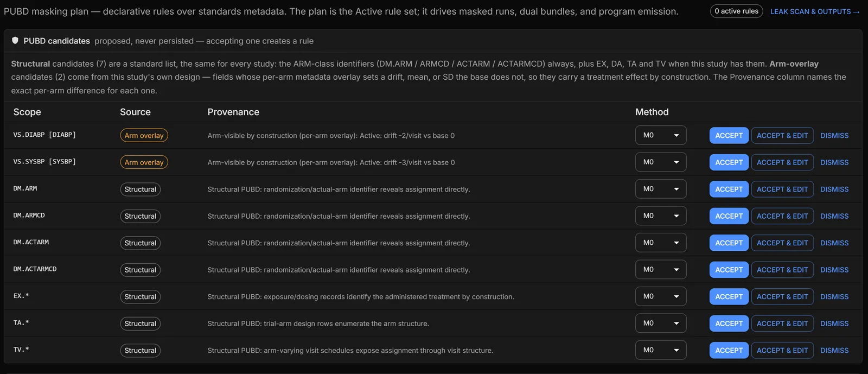Accept the DM.ARMCD candidate

(x=729, y=216)
